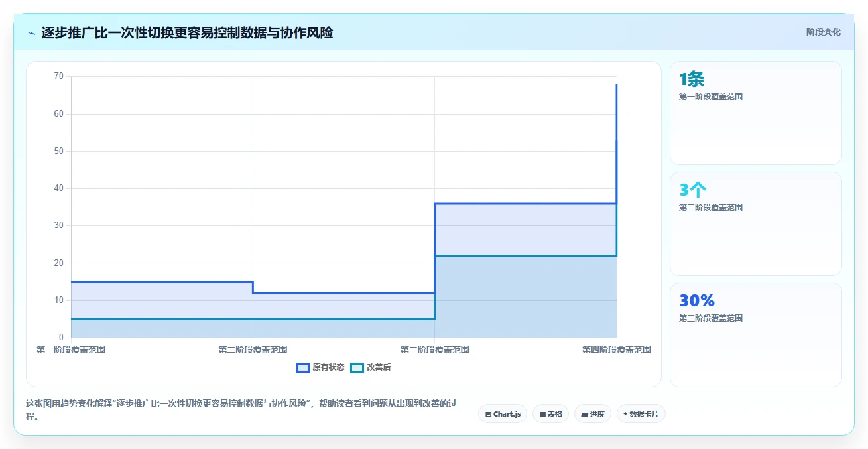Click the lightning icon beside the title

[31, 32]
